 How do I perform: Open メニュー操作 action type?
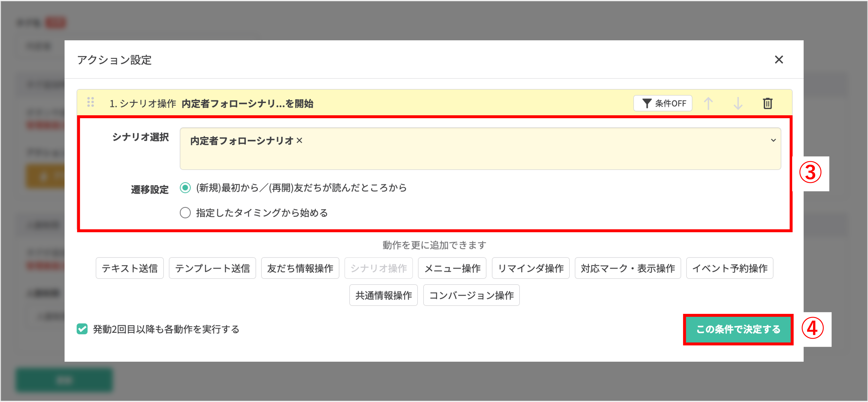[452, 268]
